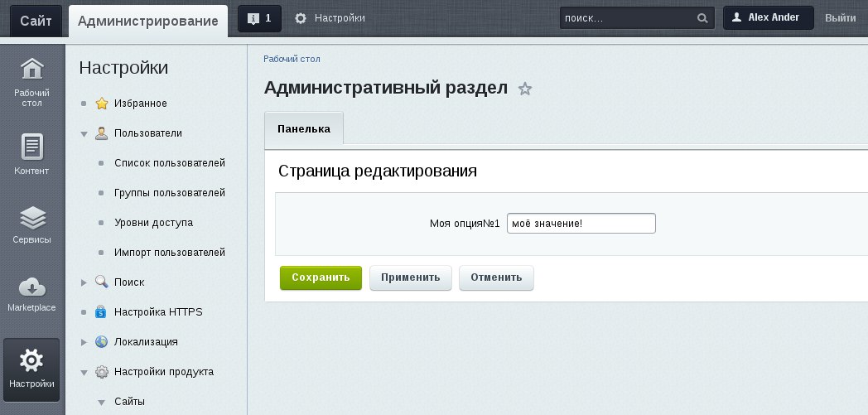Screen dimensions: 868x415
Task: Open Marketplace cloud download icon
Action: pyautogui.click(x=32, y=287)
